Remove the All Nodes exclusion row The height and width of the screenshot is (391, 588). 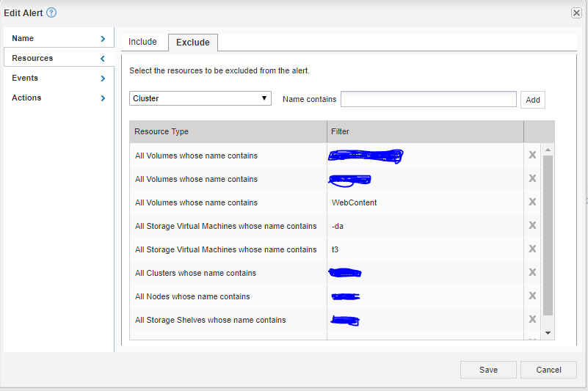(x=532, y=296)
